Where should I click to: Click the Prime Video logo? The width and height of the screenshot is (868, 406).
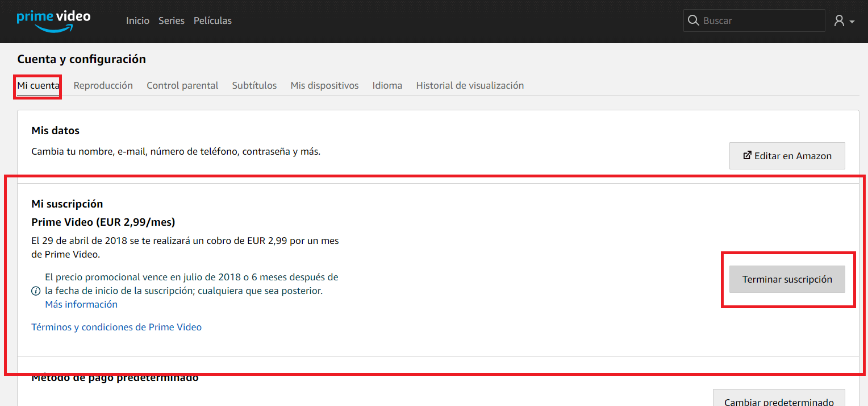[x=53, y=21]
